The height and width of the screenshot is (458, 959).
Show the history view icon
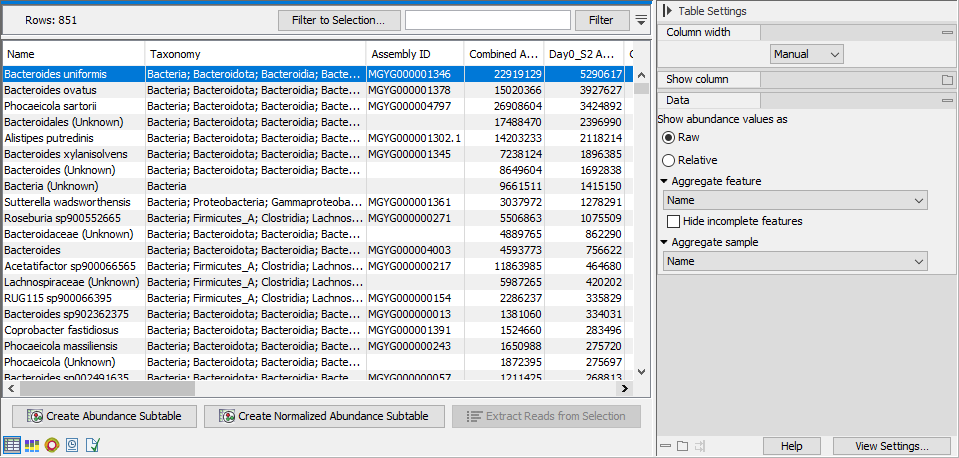coord(72,444)
